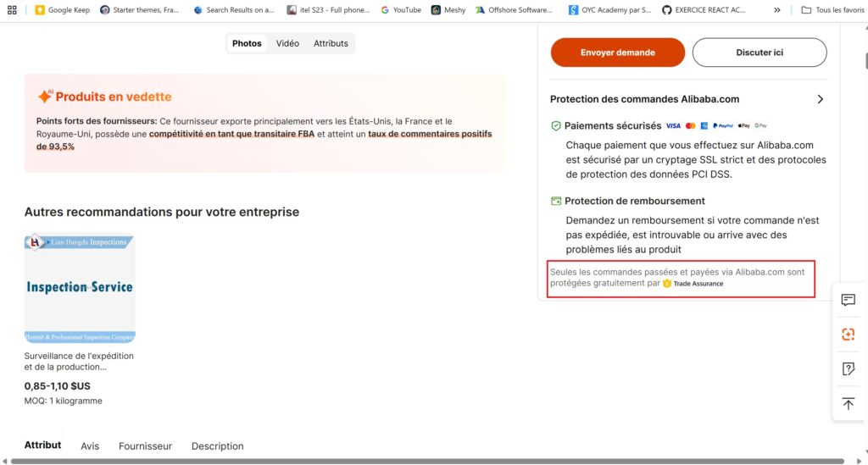Show more bookmarks with double chevron
Screen dimensions: 868x465
777,10
